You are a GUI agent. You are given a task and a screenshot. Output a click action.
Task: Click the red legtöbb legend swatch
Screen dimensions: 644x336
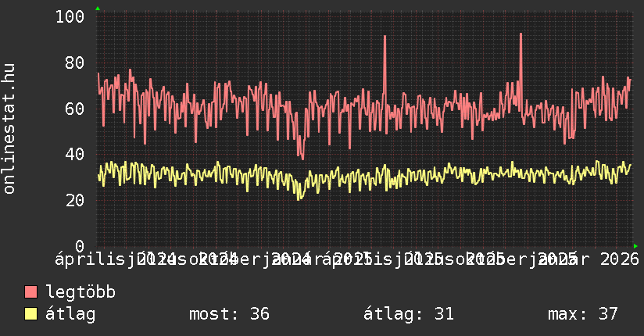click(x=31, y=292)
